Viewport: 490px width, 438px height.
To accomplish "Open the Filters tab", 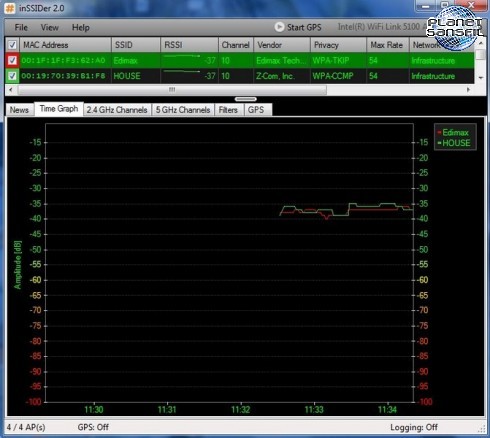I will [228, 110].
